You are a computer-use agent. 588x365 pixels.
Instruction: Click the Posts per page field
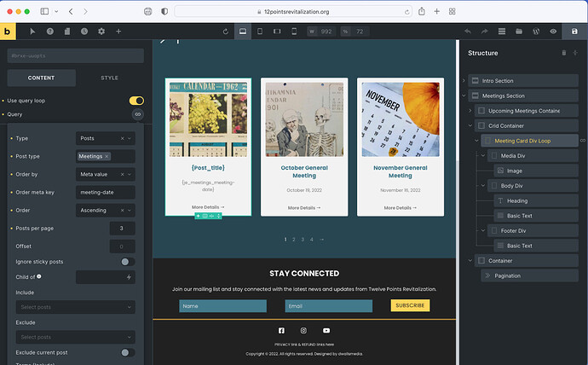[x=122, y=229]
